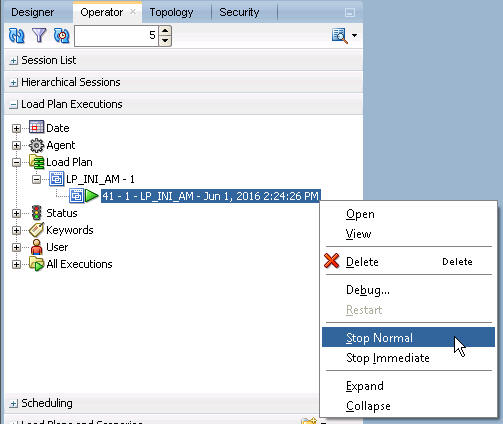Click the Refresh icon in Operator toolbar
This screenshot has width=503, height=424.
click(x=16, y=36)
